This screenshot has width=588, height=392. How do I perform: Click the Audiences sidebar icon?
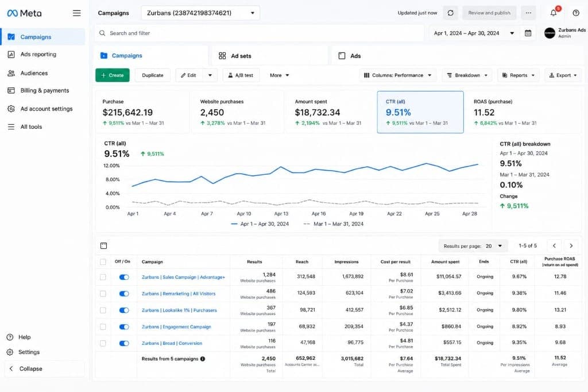click(11, 73)
